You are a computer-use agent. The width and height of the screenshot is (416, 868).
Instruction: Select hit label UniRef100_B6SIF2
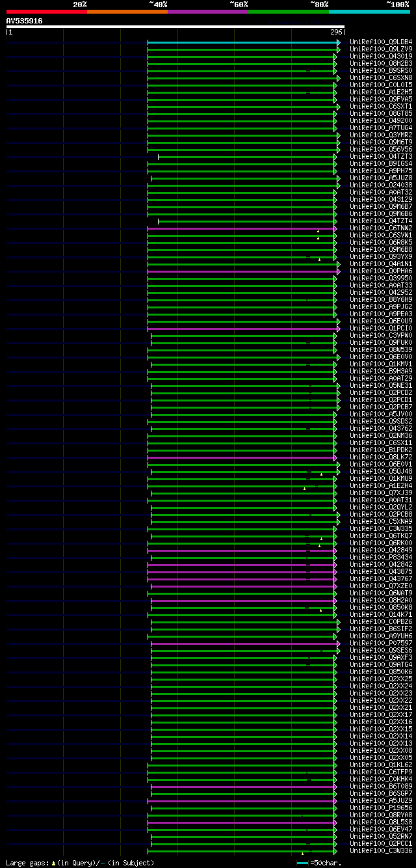tap(381, 629)
